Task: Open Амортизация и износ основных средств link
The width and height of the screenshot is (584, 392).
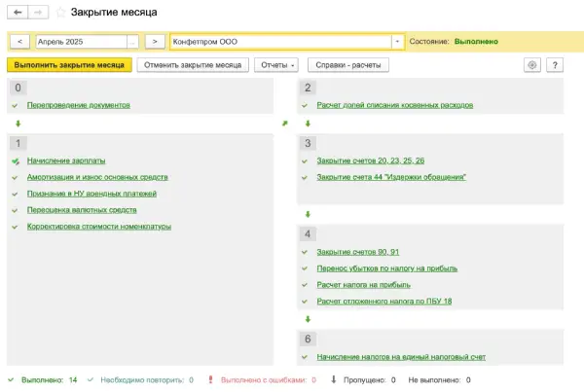Action: (x=97, y=177)
